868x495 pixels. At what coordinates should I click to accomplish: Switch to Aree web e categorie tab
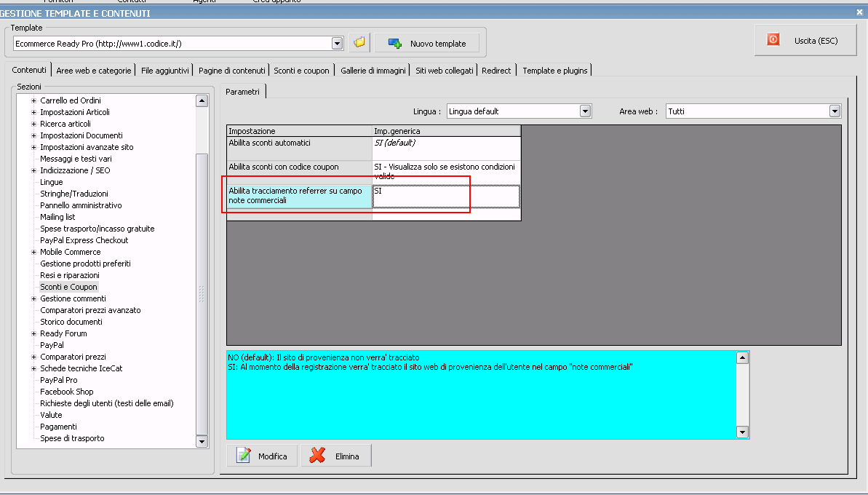click(x=94, y=71)
